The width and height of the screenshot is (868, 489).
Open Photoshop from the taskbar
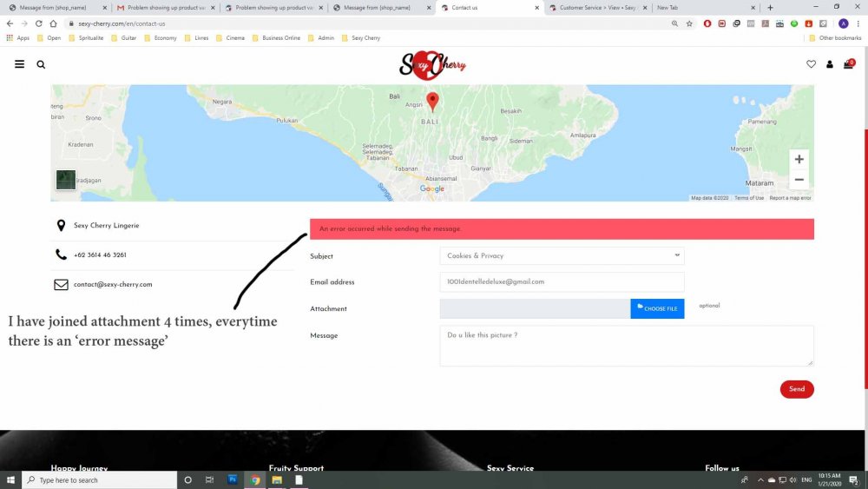coord(232,479)
